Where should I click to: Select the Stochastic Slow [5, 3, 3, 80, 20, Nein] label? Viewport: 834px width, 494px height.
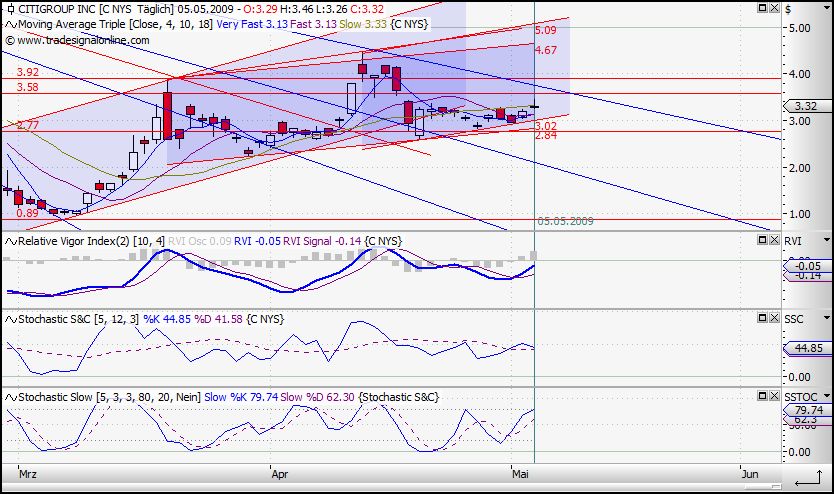point(110,397)
